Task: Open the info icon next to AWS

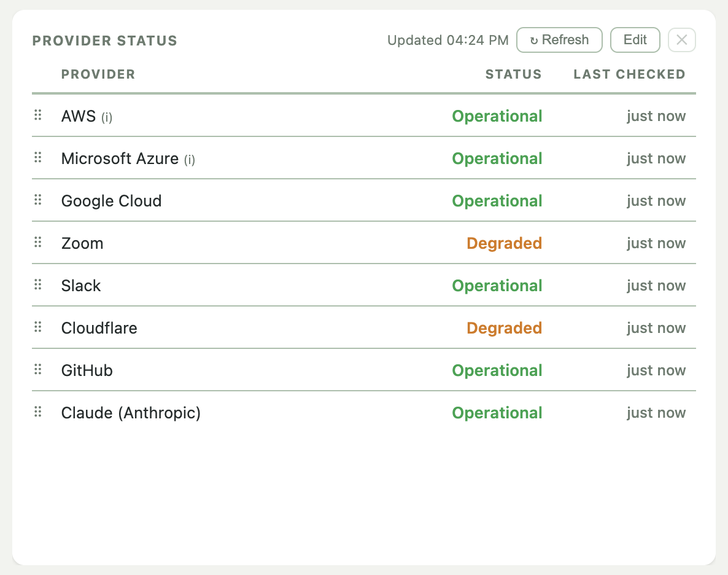Action: point(107,117)
